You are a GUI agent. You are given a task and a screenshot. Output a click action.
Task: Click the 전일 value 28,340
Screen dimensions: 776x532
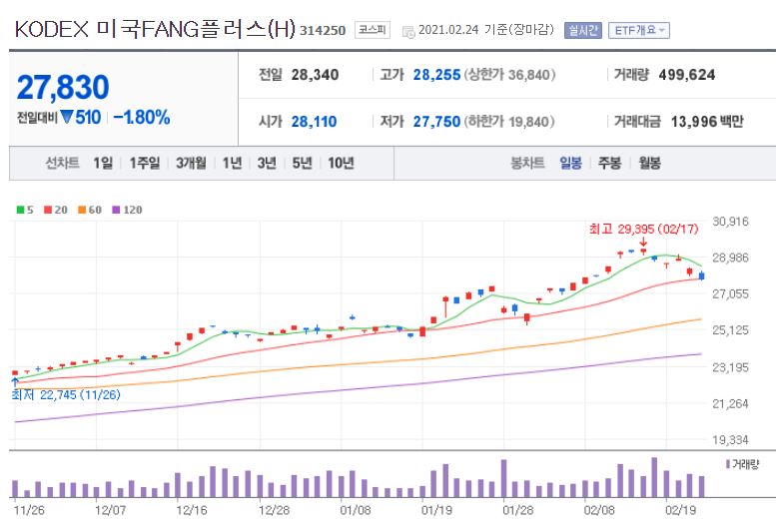point(315,75)
